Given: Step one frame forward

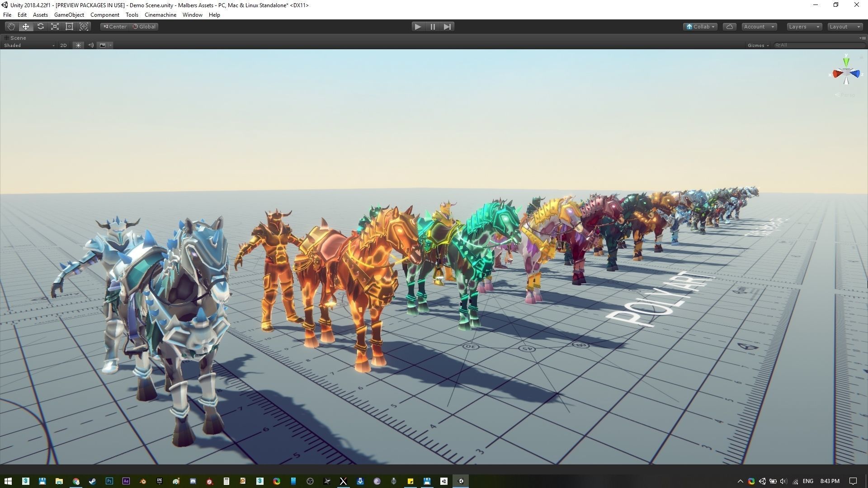Looking at the screenshot, I should (x=447, y=27).
